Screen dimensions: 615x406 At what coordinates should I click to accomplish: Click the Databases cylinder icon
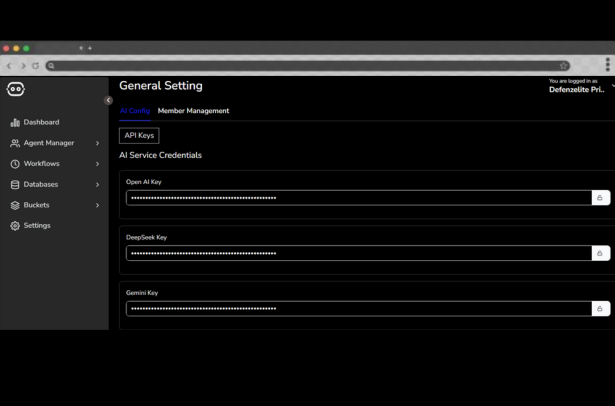(15, 185)
